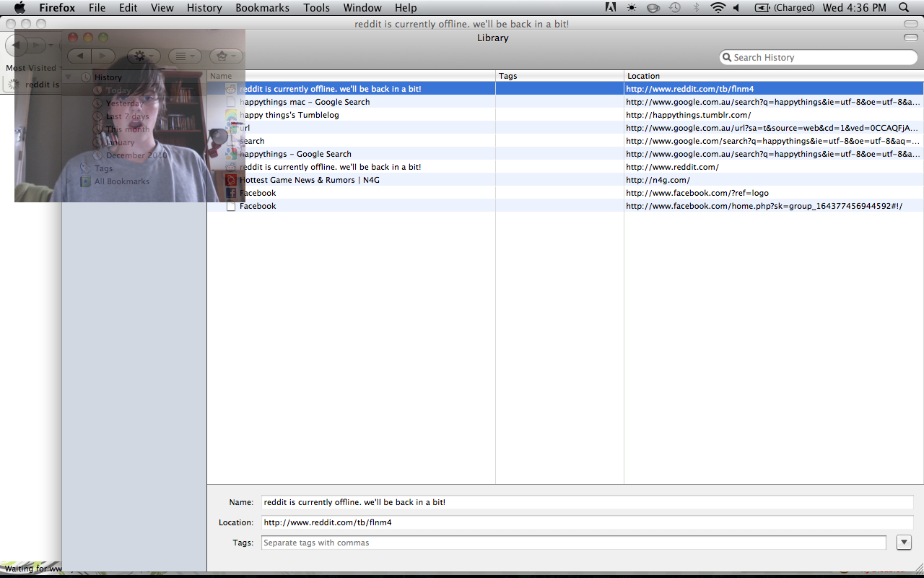The height and width of the screenshot is (578, 924).
Task: Click the Time Machine icon in menu bar
Action: click(675, 8)
